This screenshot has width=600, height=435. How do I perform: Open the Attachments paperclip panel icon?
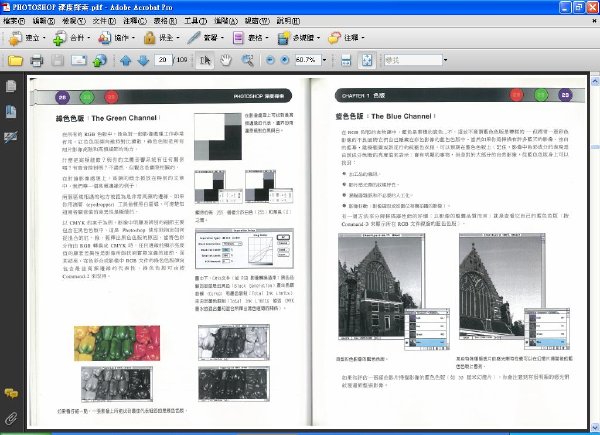pos(11,418)
